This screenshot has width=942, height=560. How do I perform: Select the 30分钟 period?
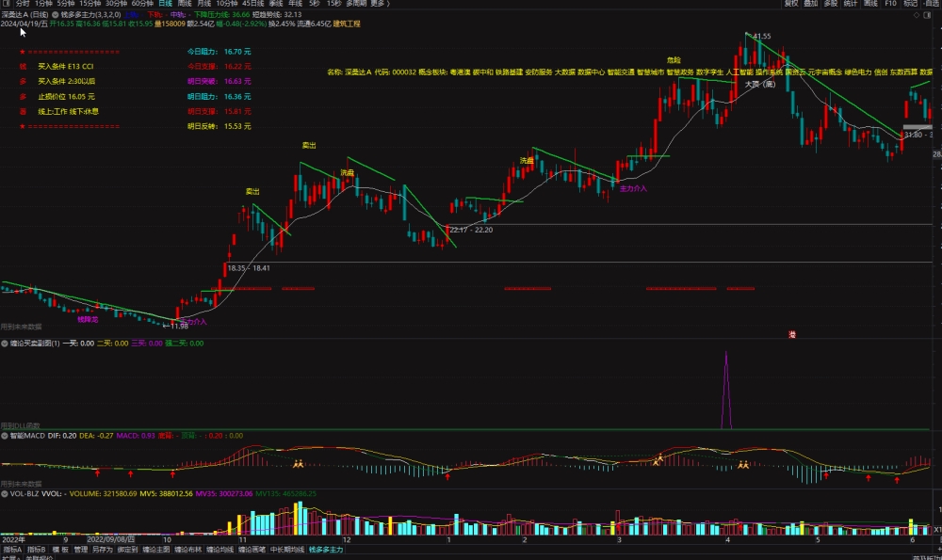pos(116,4)
